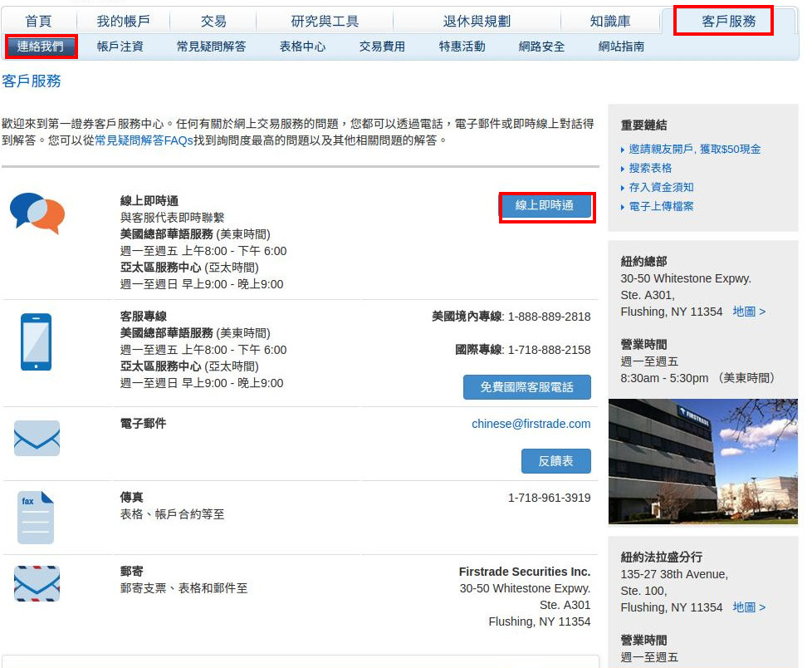
Task: Open the 表格中心 submenu item
Action: tap(303, 47)
